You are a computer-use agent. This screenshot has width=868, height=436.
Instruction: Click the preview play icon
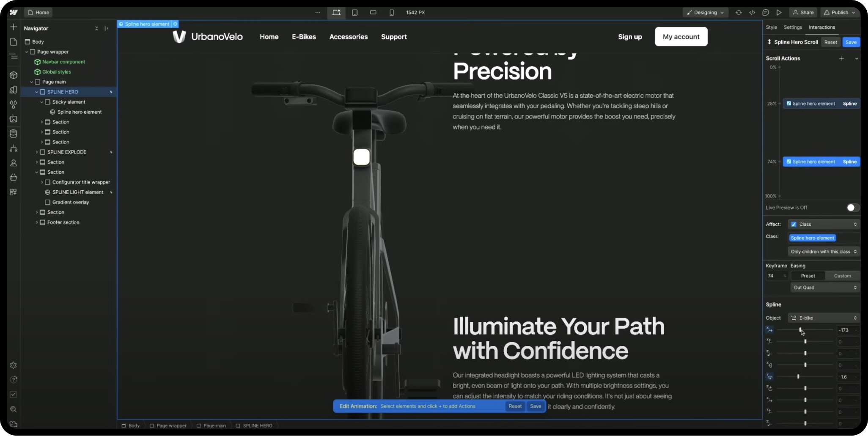779,13
